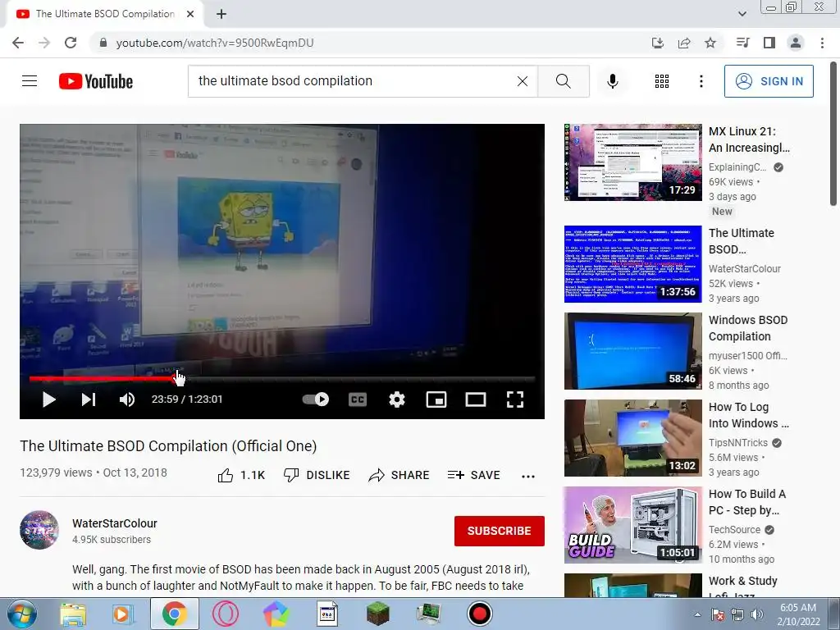Start voice search with microphone icon
The image size is (840, 630).
click(x=613, y=81)
